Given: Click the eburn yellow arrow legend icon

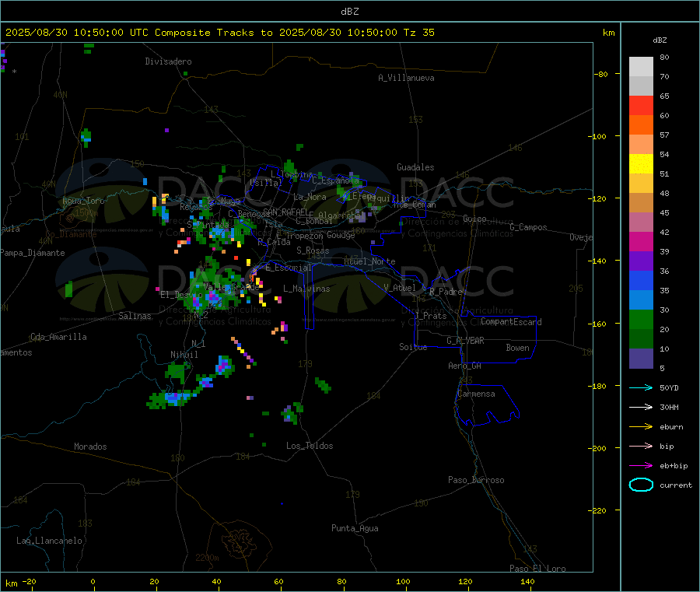Looking at the screenshot, I should [x=641, y=427].
